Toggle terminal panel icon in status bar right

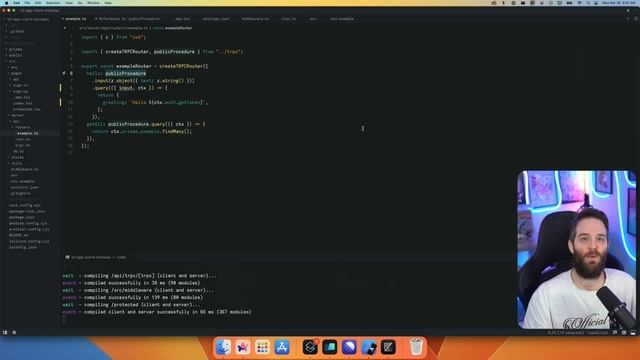click(x=624, y=333)
